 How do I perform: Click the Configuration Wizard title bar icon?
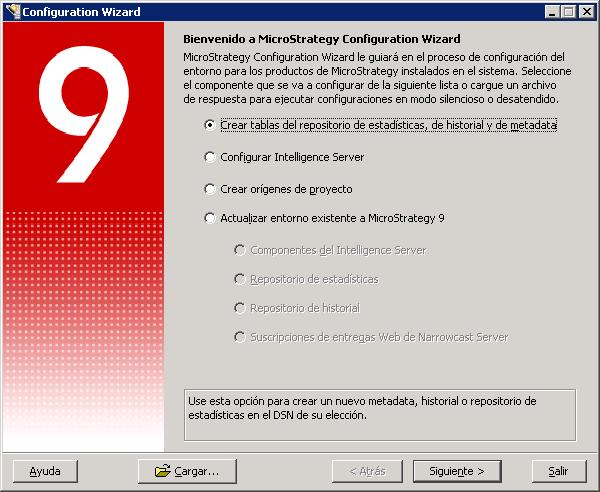coord(13,11)
